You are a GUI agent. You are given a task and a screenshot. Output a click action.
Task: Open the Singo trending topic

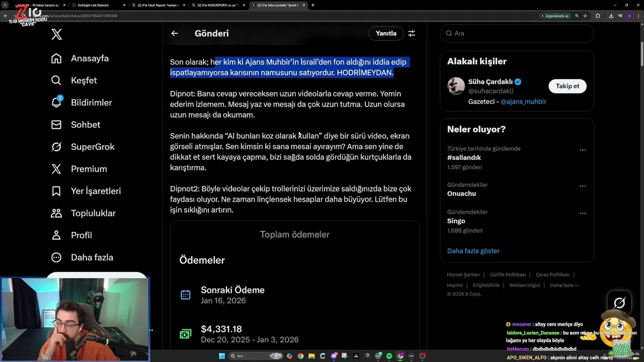click(x=456, y=221)
